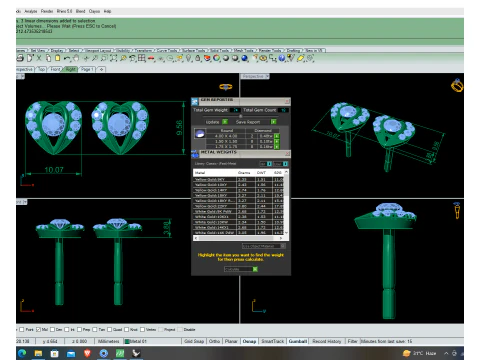Click the metal list vertical scrollbar

coord(286,202)
